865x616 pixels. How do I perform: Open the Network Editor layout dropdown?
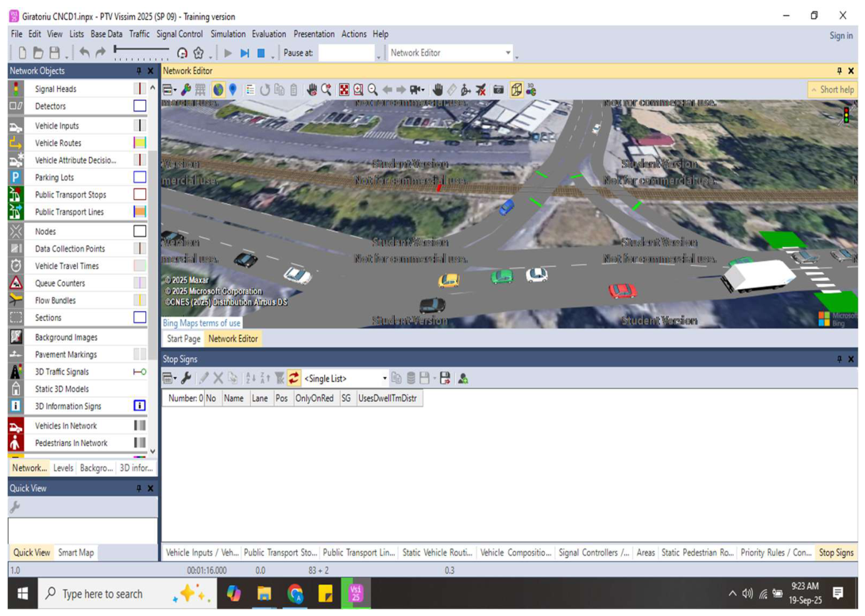tap(450, 53)
